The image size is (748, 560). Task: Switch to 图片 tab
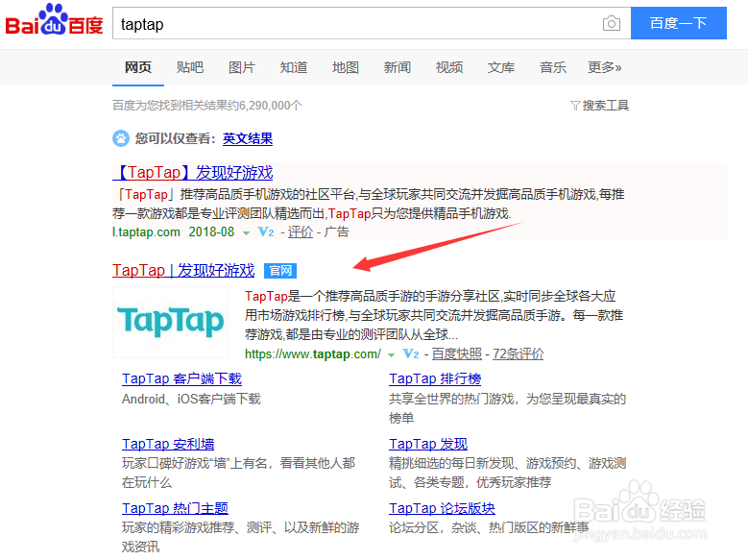click(x=242, y=67)
